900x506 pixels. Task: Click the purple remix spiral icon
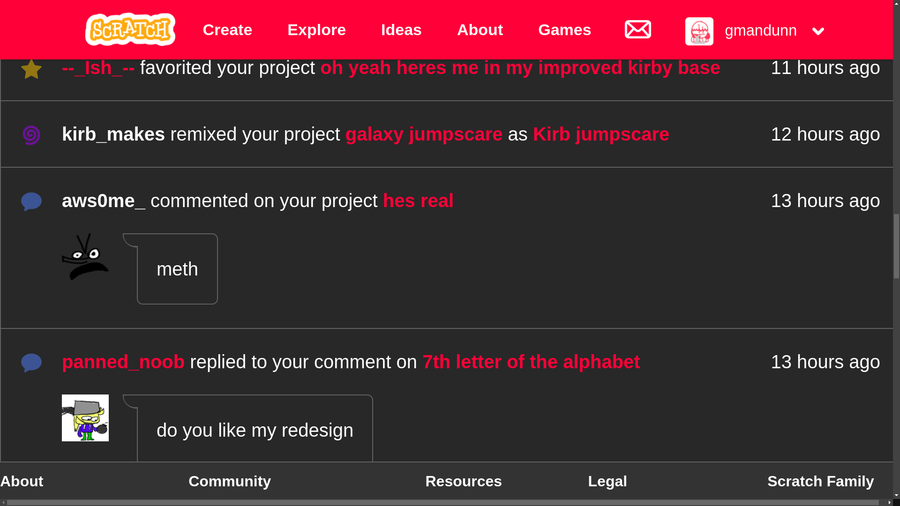coord(31,135)
